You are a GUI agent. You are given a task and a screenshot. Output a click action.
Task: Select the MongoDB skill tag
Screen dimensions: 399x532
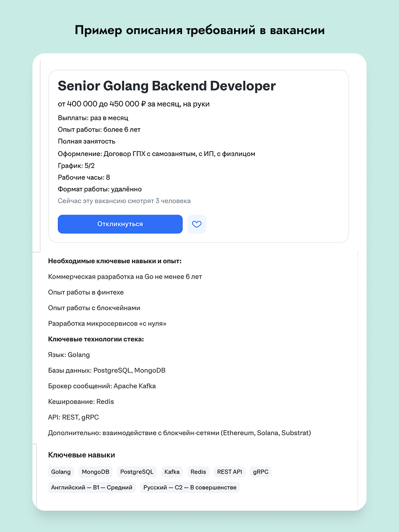pyautogui.click(x=96, y=472)
